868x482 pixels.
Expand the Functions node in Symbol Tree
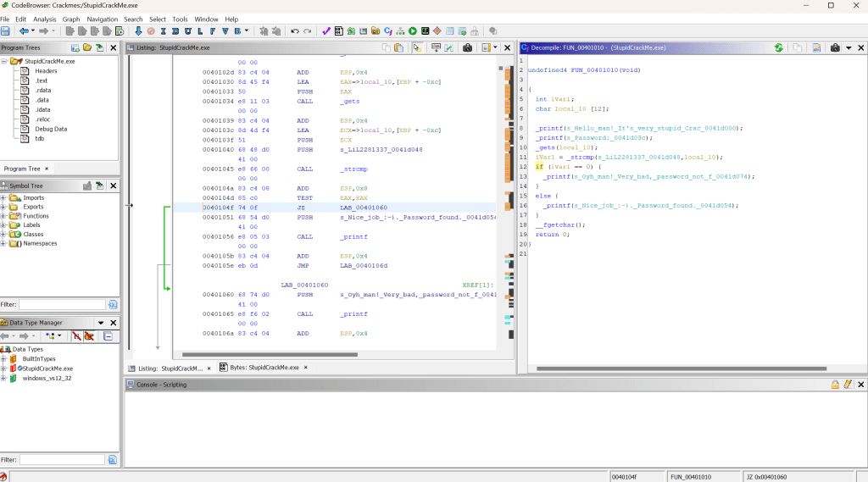pos(4,216)
